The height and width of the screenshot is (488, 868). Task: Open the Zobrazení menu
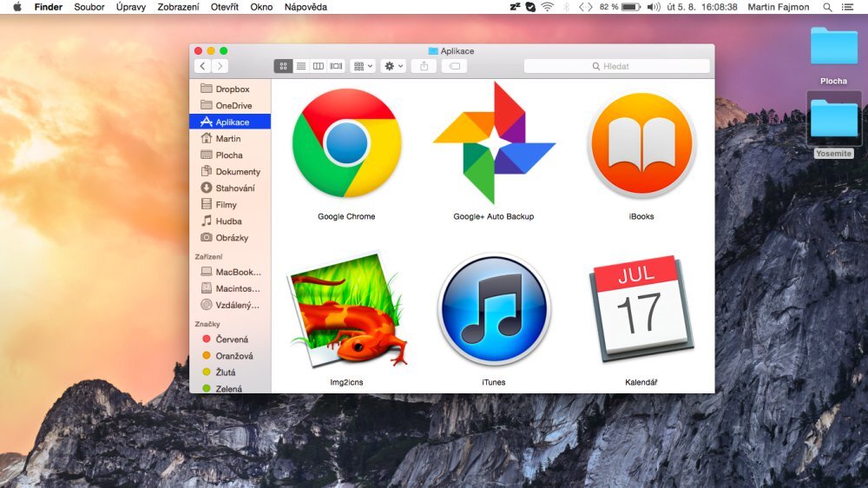click(x=178, y=7)
